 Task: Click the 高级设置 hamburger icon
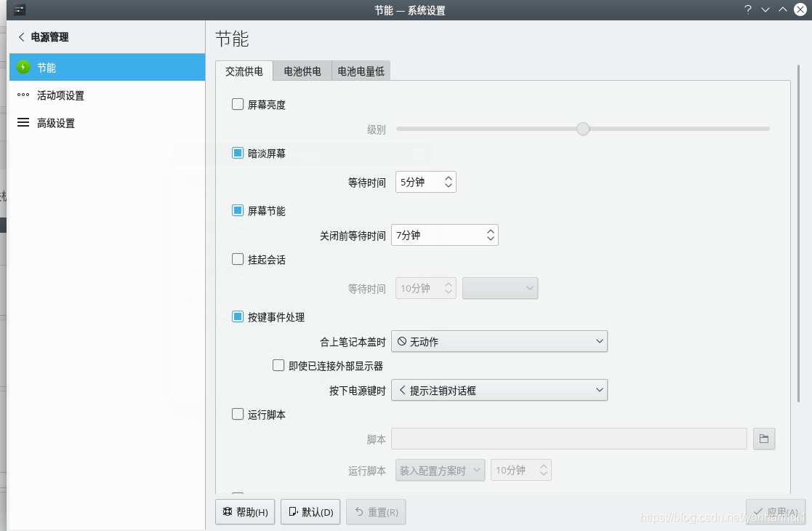click(x=23, y=122)
